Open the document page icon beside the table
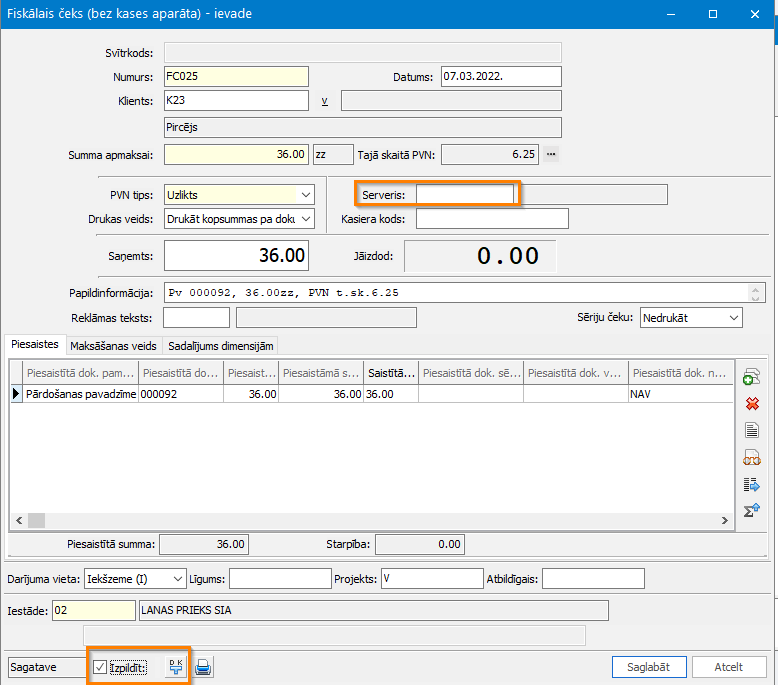This screenshot has width=778, height=685. (752, 430)
